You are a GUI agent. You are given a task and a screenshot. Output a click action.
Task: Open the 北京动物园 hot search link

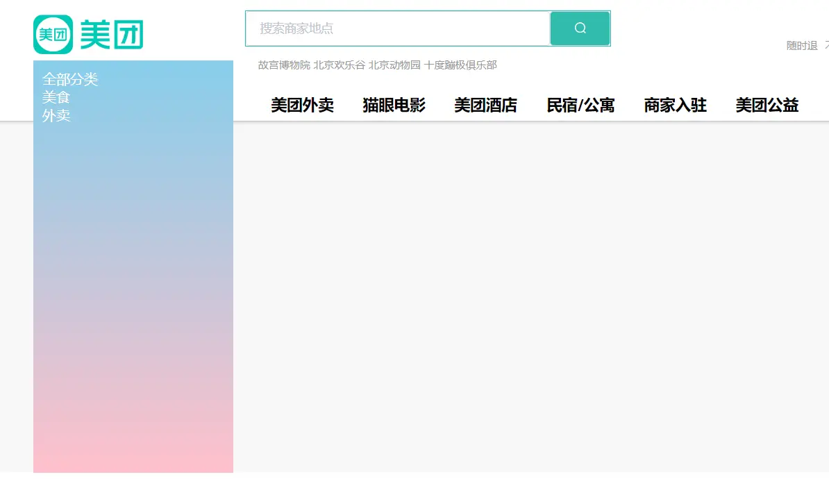click(394, 65)
